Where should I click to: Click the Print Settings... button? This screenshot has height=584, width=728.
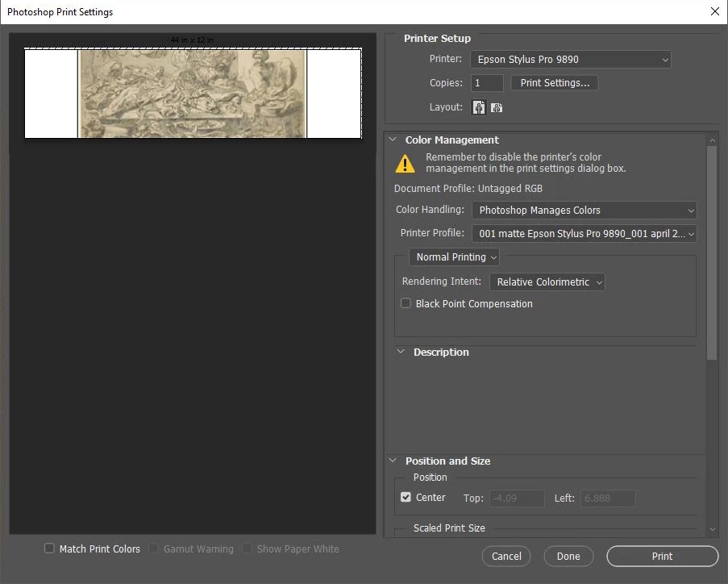click(x=555, y=83)
